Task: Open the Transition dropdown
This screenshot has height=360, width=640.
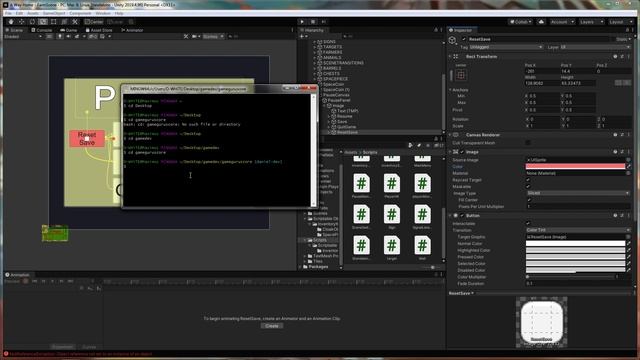Action: point(578,230)
